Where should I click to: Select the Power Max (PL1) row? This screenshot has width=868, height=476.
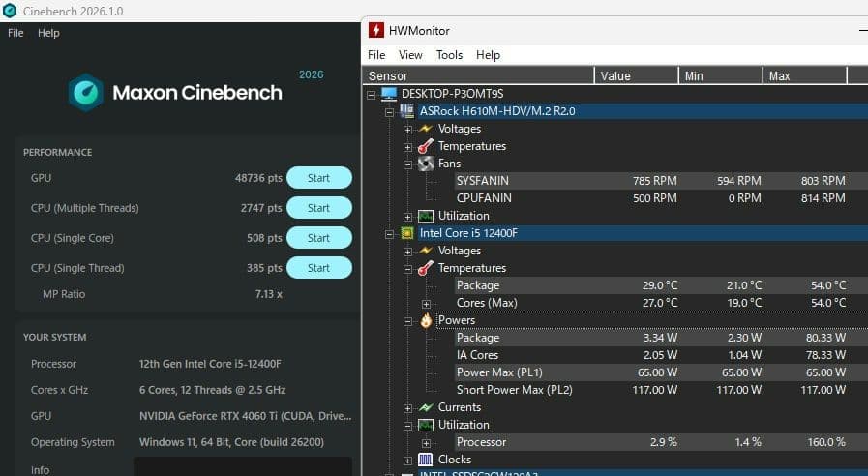tap(660, 372)
